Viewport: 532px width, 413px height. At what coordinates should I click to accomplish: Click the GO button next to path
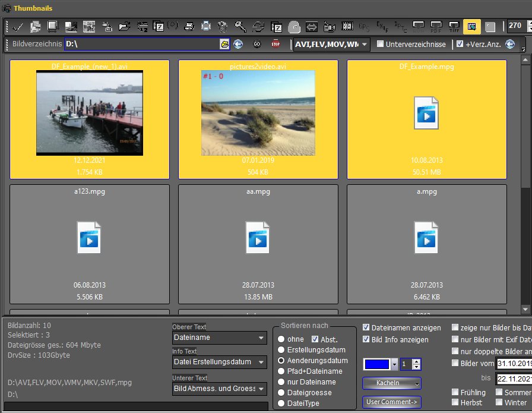point(256,44)
